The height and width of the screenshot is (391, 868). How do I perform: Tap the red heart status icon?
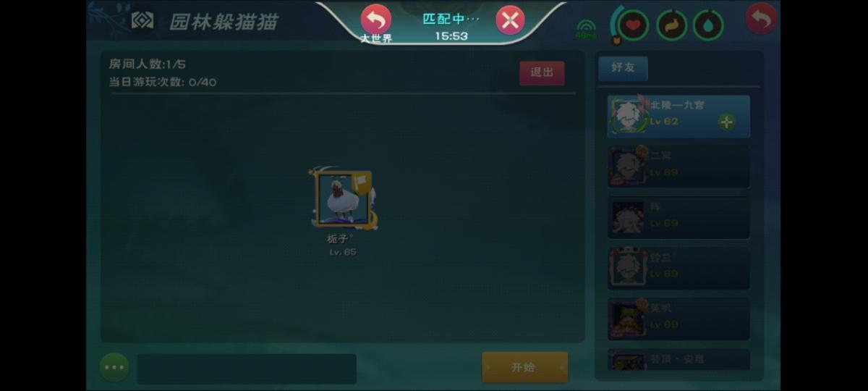[634, 25]
